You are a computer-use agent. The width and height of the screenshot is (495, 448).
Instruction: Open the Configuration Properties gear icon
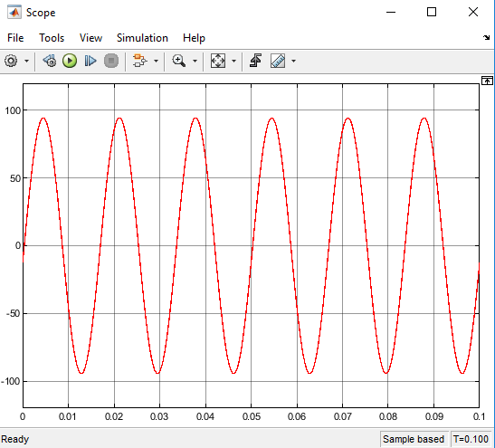pyautogui.click(x=11, y=61)
